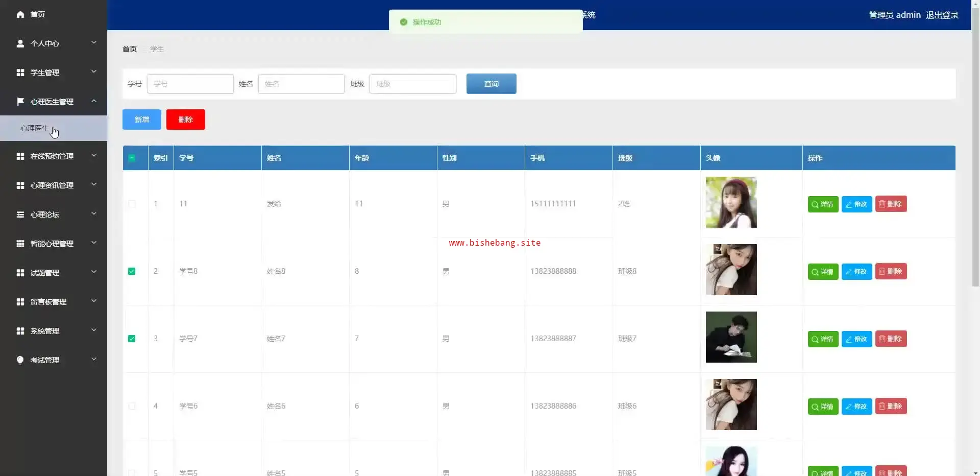Click the red 删除 batch delete button
This screenshot has width=980, height=476.
tap(185, 120)
